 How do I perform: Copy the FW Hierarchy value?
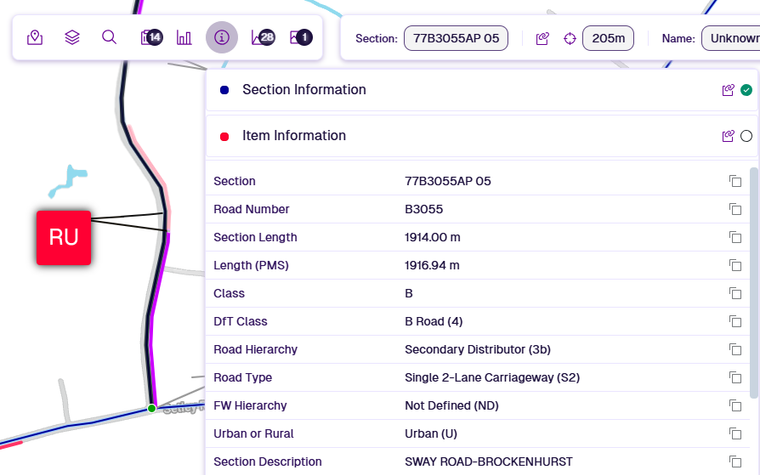point(735,406)
